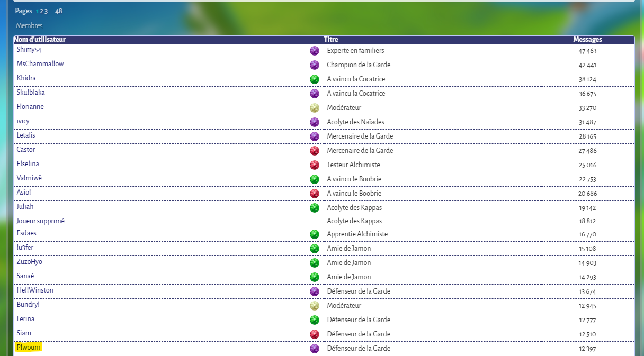Viewport: 644px width, 356px height.
Task: Go to page 3 of members
Action: coord(46,11)
